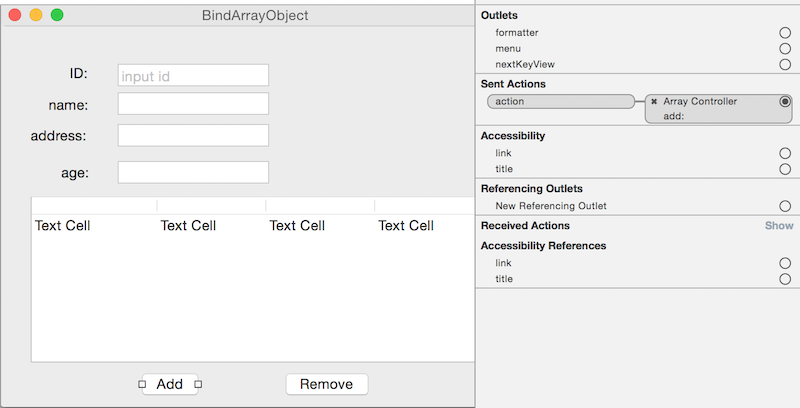Minimize the BindArrayObject window
Viewport: 800px width, 408px height.
pyautogui.click(x=36, y=15)
